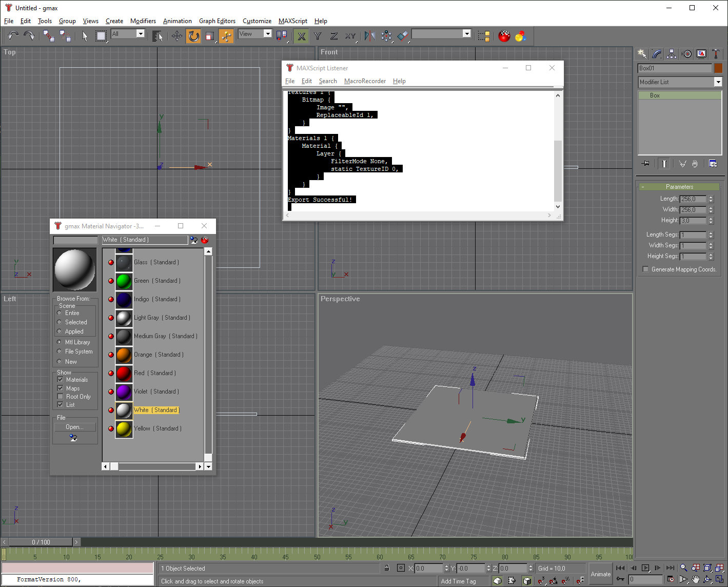
Task: Click the Zoom magnifier viewport control
Action: click(683, 568)
